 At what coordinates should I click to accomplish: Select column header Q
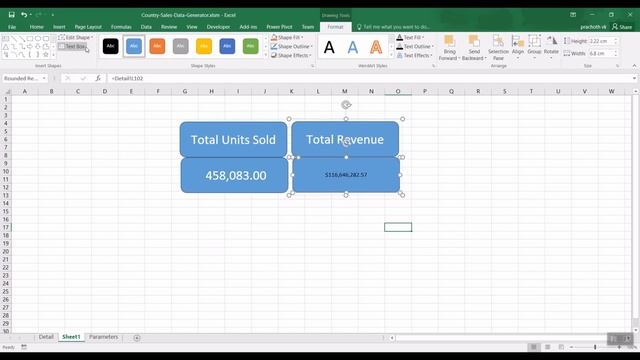(451, 91)
